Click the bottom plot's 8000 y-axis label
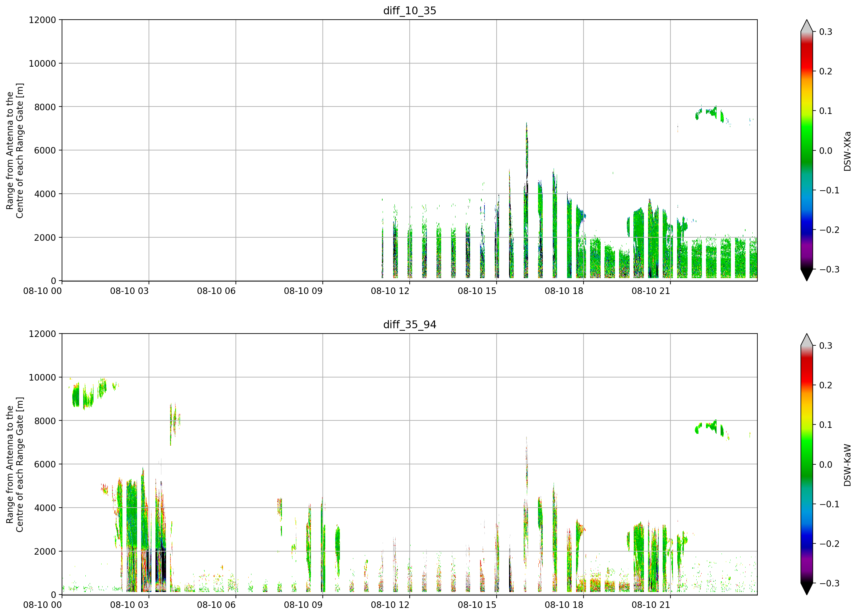The image size is (858, 616). pyautogui.click(x=45, y=421)
